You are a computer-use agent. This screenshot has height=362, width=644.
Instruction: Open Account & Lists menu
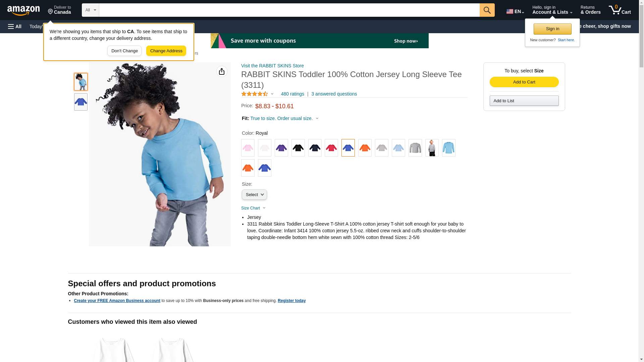(552, 10)
